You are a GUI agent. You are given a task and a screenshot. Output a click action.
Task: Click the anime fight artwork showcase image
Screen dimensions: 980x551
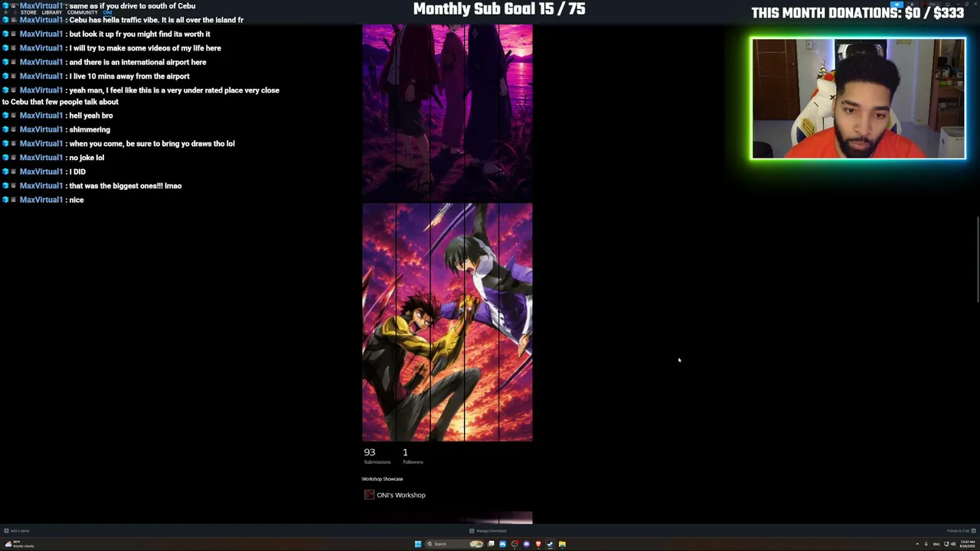tap(447, 322)
